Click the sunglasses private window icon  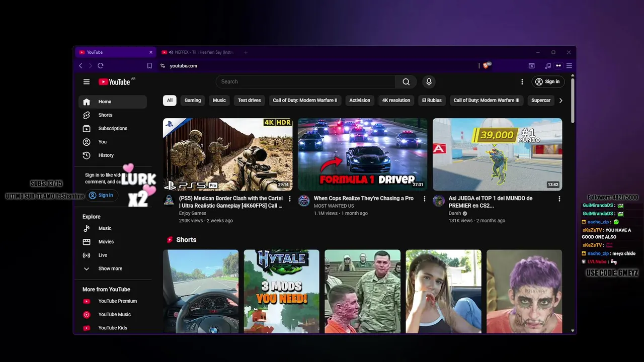558,66
